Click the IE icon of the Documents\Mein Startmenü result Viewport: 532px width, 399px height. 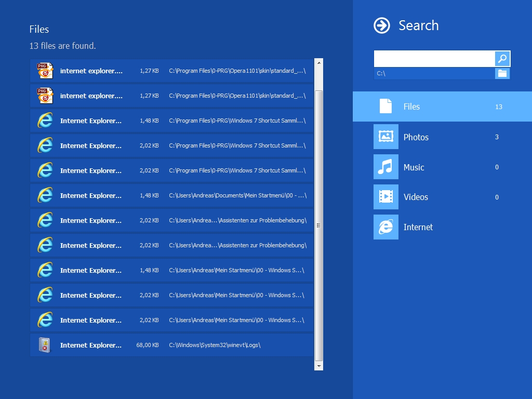pyautogui.click(x=45, y=195)
